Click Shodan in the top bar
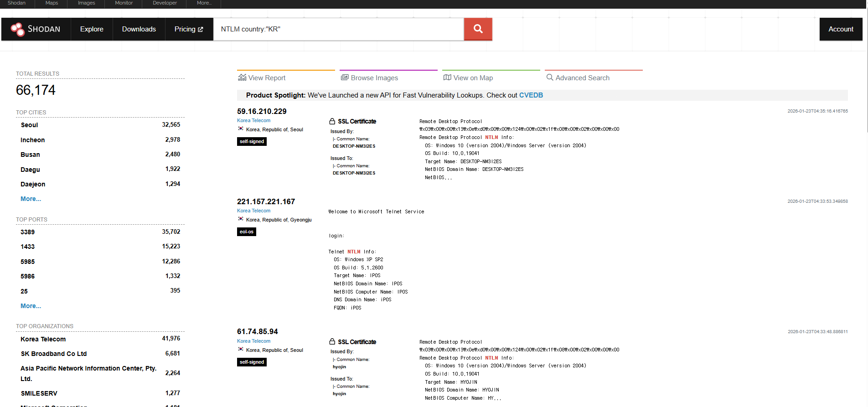 [x=16, y=3]
